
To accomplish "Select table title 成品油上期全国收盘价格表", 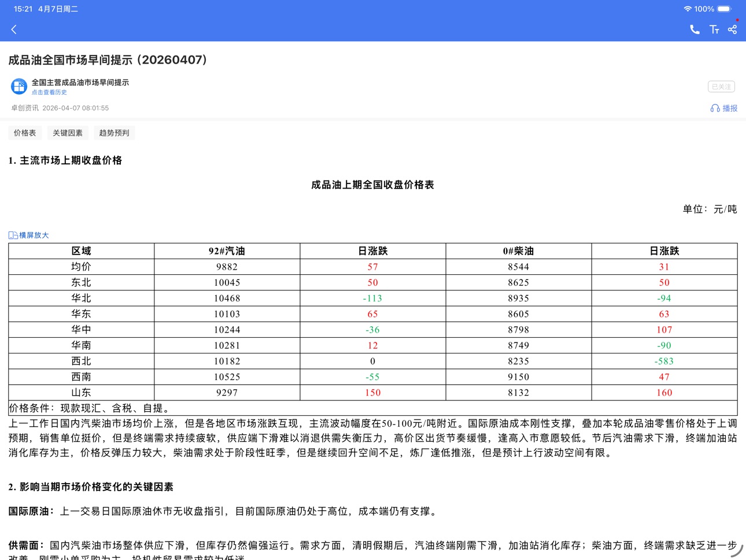I will pyautogui.click(x=373, y=185).
